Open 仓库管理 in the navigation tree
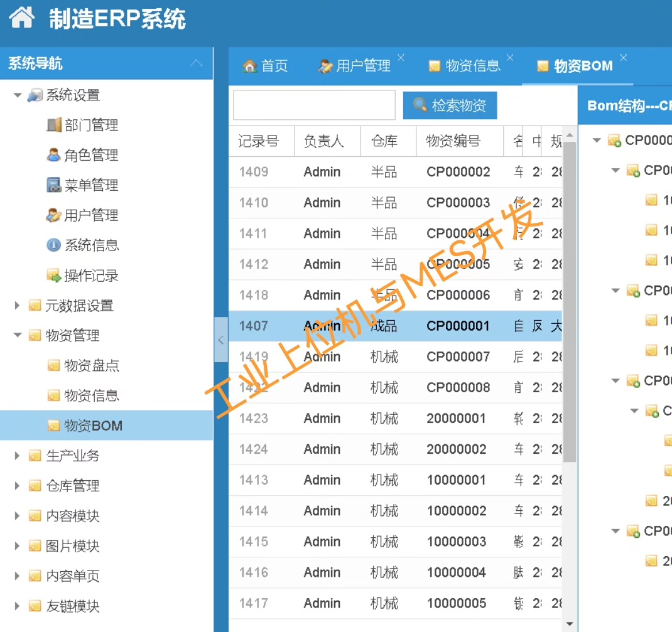 [72, 486]
